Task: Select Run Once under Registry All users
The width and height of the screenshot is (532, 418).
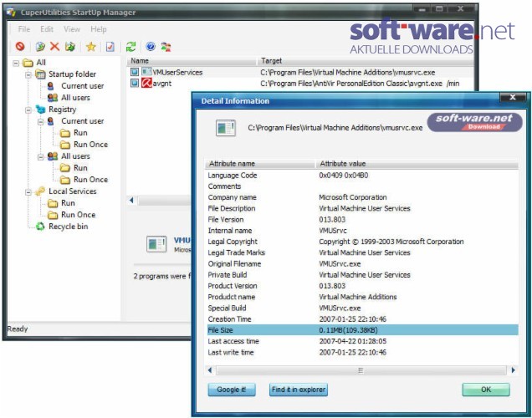Action: point(90,180)
